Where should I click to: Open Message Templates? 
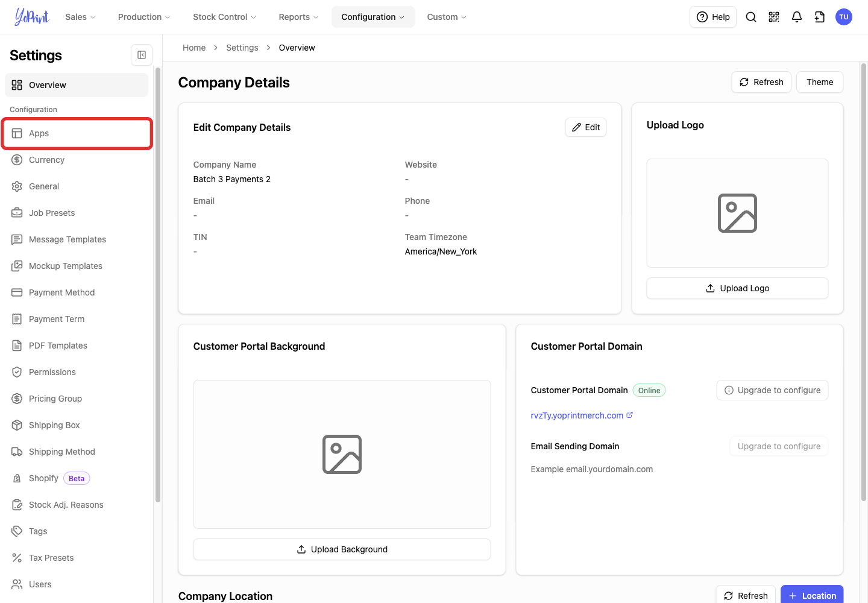click(77, 239)
